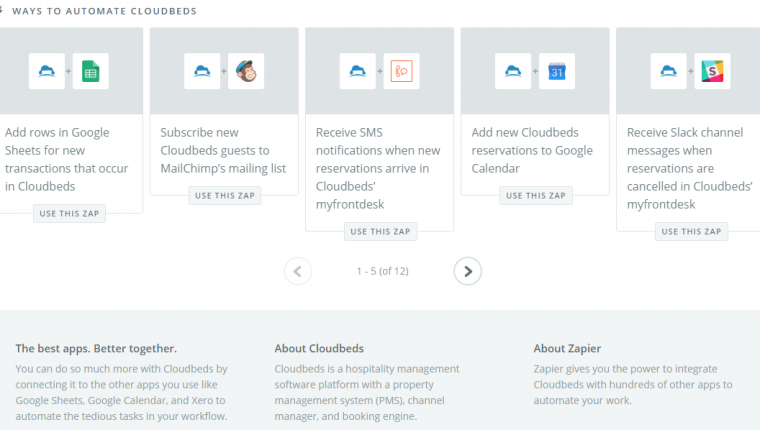Go to previous page of zaps
760x430 pixels.
click(x=298, y=270)
